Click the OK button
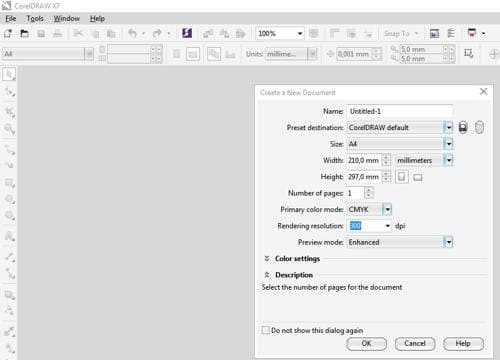Viewport: 500px width, 360px height. click(x=366, y=344)
